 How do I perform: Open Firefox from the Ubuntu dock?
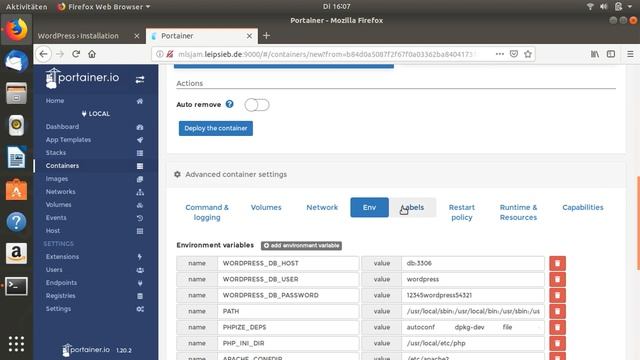pyautogui.click(x=16, y=29)
